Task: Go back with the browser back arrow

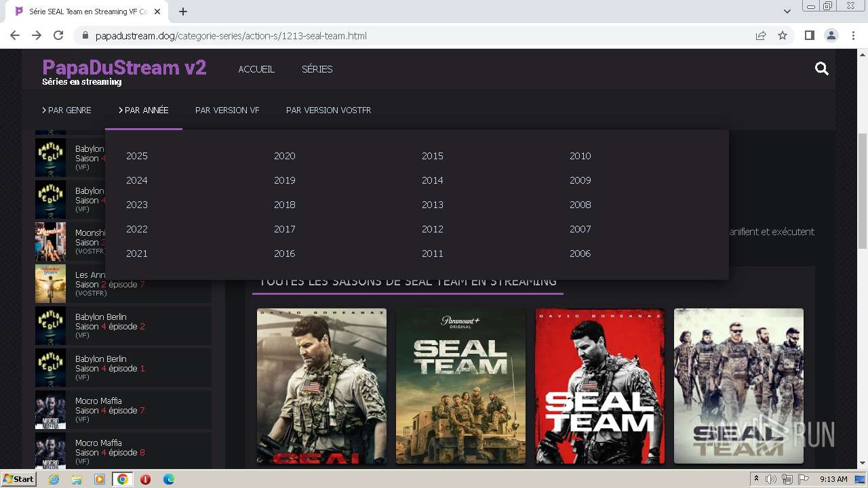Action: [x=15, y=35]
